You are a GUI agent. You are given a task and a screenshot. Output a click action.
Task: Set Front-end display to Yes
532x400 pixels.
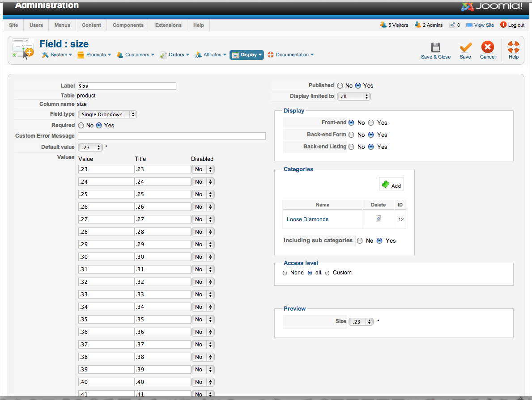pos(371,123)
